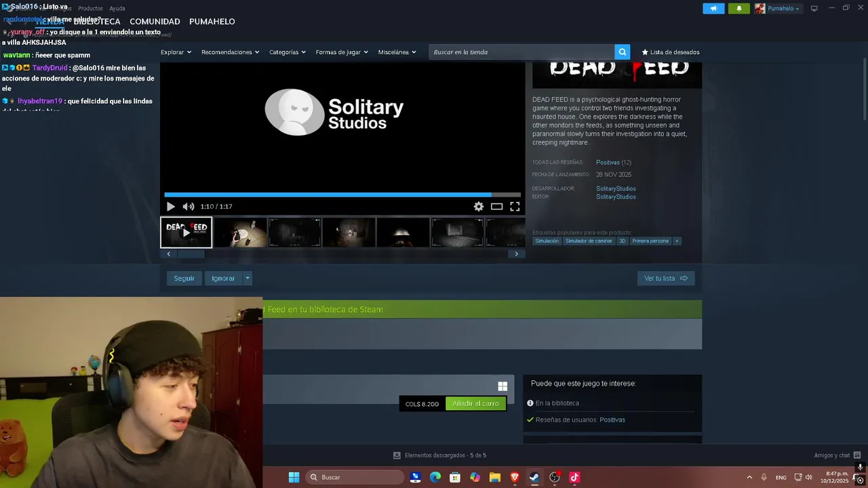Open Microsoft Edge from taskbar
This screenshot has width=868, height=488.
[x=435, y=477]
